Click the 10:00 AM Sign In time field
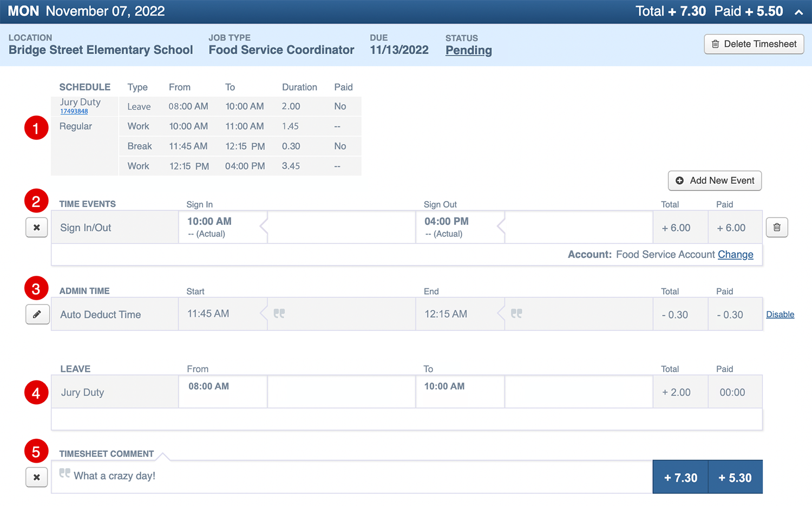Screen dimensions: 812x506 [x=222, y=227]
